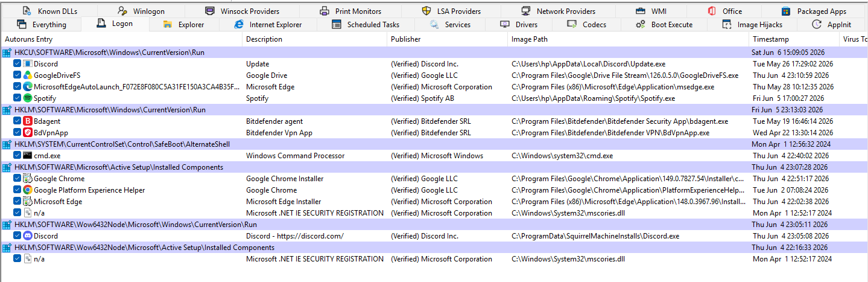Click the BdVpnApp shield icon
This screenshot has height=282, width=868.
point(27,133)
